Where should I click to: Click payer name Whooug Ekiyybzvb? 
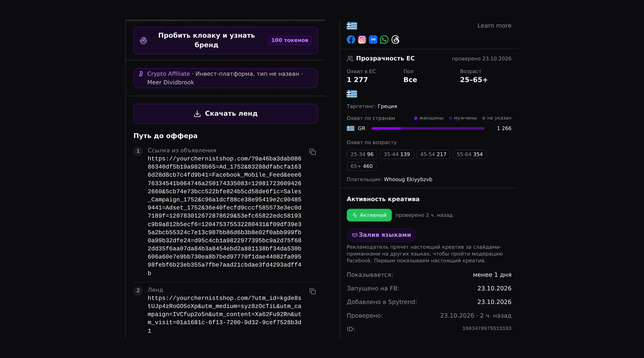408,179
